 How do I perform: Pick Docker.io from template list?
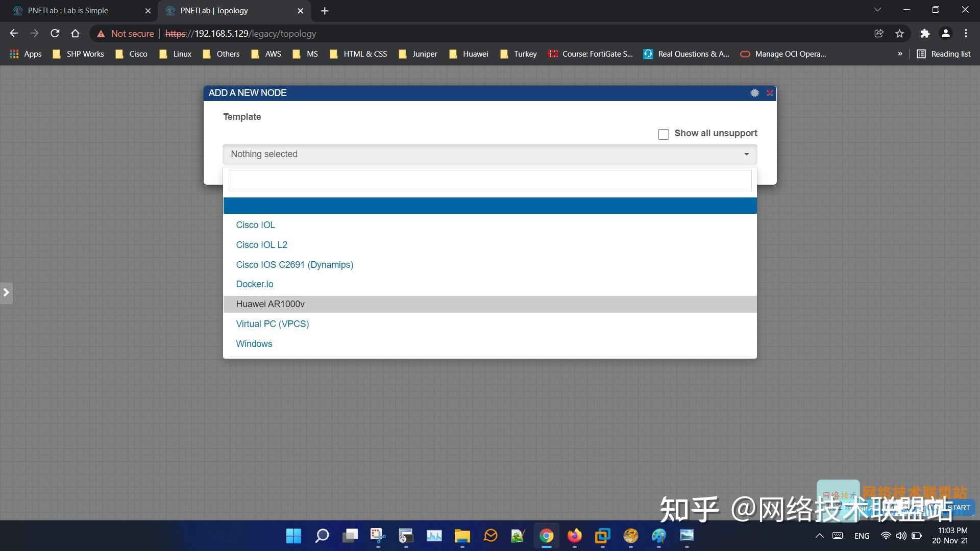point(254,284)
